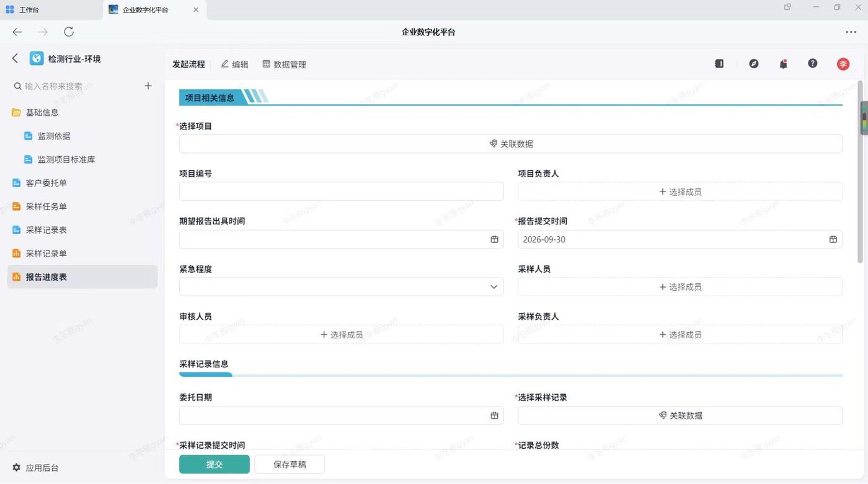This screenshot has height=484, width=868.
Task: Click the 检测行业-环境 app globe icon
Action: 37,58
